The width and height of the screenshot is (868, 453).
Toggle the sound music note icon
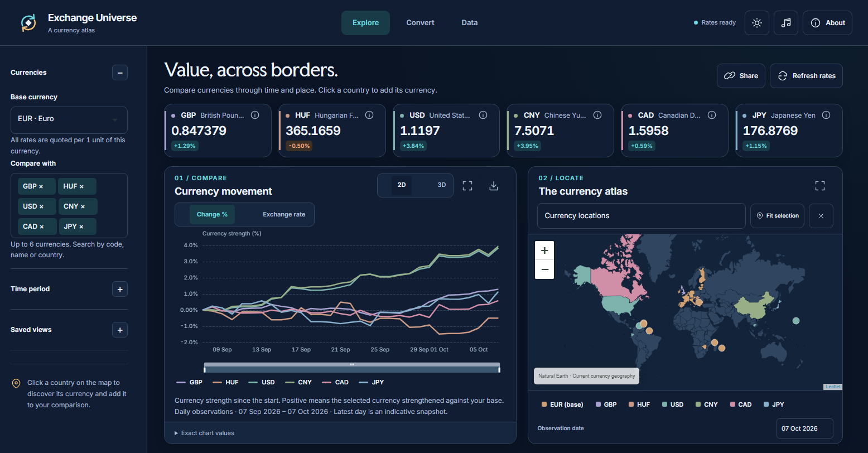[x=786, y=23]
